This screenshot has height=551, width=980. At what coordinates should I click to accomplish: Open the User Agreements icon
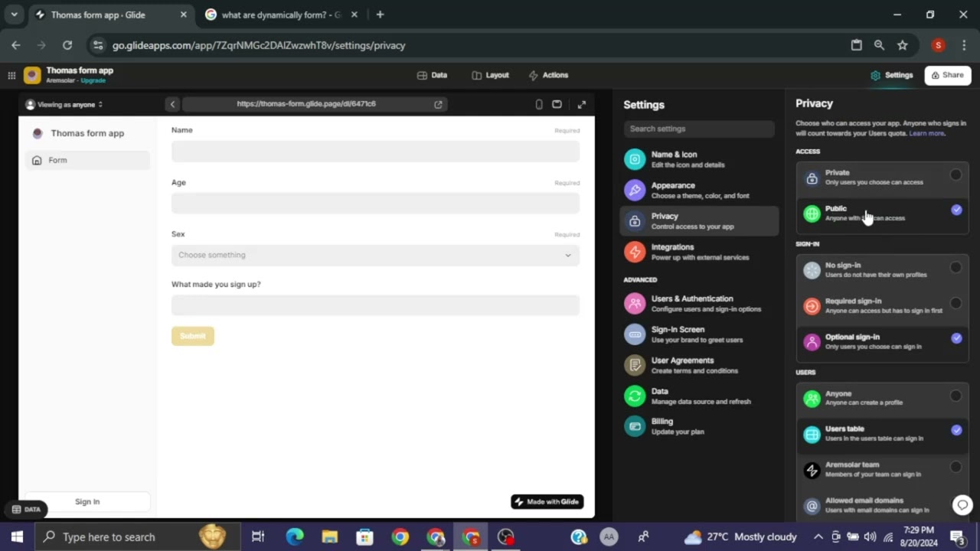pyautogui.click(x=635, y=365)
